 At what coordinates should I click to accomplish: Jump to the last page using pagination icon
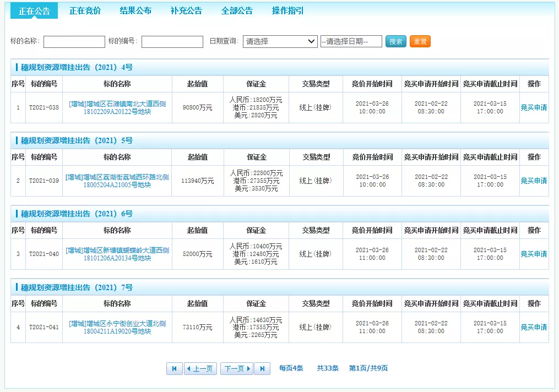[x=262, y=368]
